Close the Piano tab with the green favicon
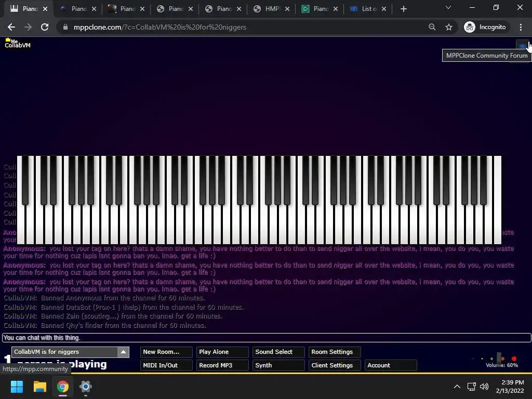532x399 pixels. (336, 9)
